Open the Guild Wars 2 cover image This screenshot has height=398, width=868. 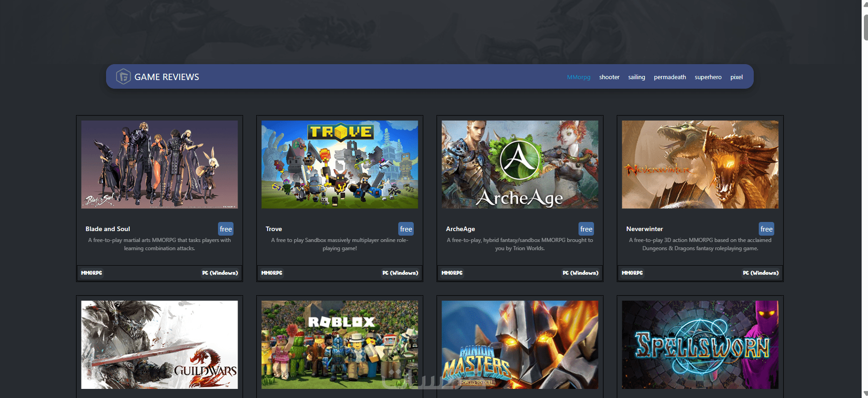[159, 345]
